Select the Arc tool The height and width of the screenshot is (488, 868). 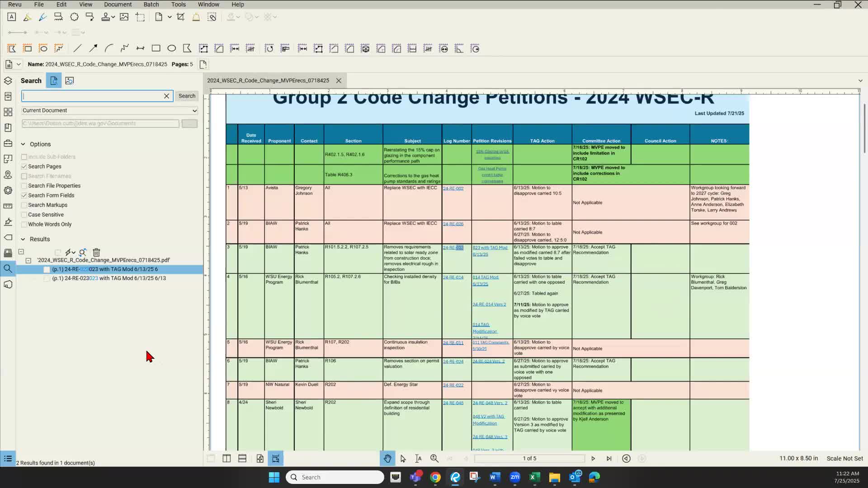108,48
